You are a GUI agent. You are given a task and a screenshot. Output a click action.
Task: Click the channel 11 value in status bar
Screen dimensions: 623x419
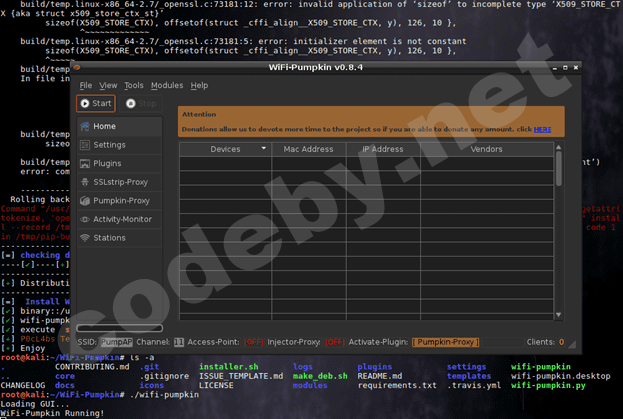tap(179, 342)
